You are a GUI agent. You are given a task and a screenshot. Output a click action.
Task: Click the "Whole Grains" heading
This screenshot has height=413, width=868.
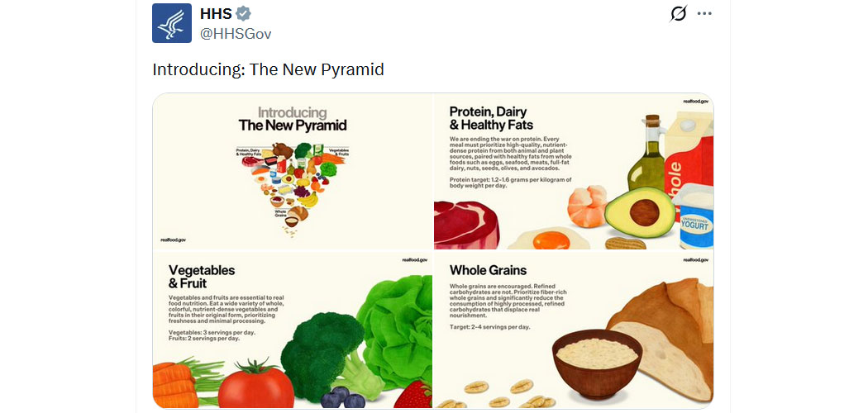pos(488,270)
